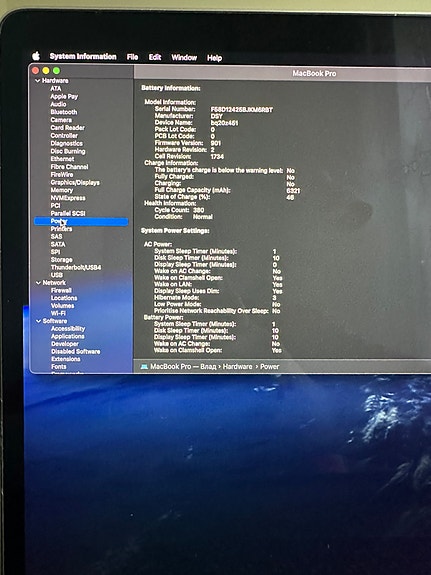Select Applications under Software
Viewport: 431px width, 575px height.
67,336
